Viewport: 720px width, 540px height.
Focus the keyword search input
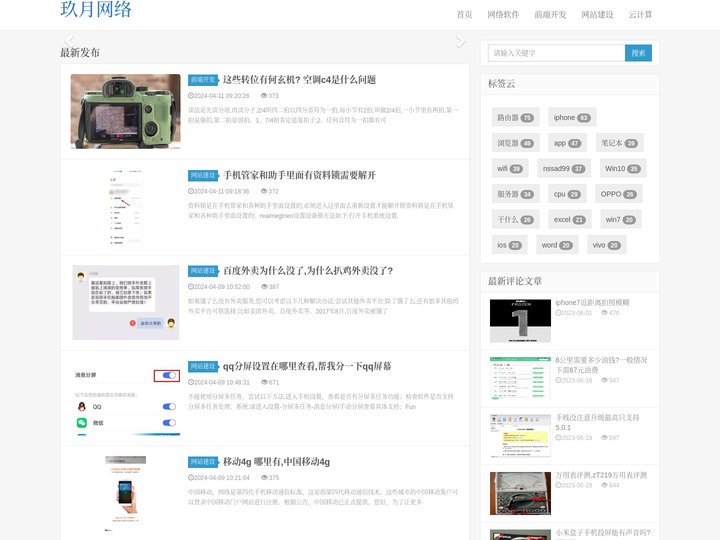tap(556, 53)
